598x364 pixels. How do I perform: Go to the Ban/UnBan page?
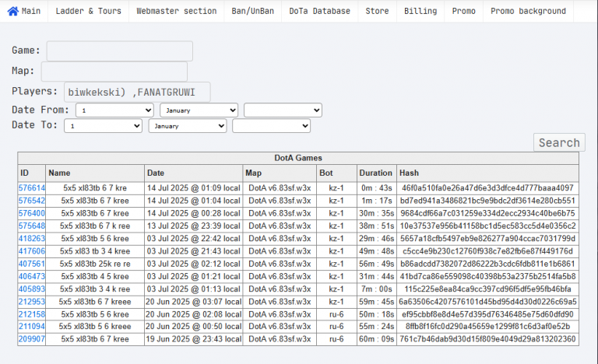point(253,11)
